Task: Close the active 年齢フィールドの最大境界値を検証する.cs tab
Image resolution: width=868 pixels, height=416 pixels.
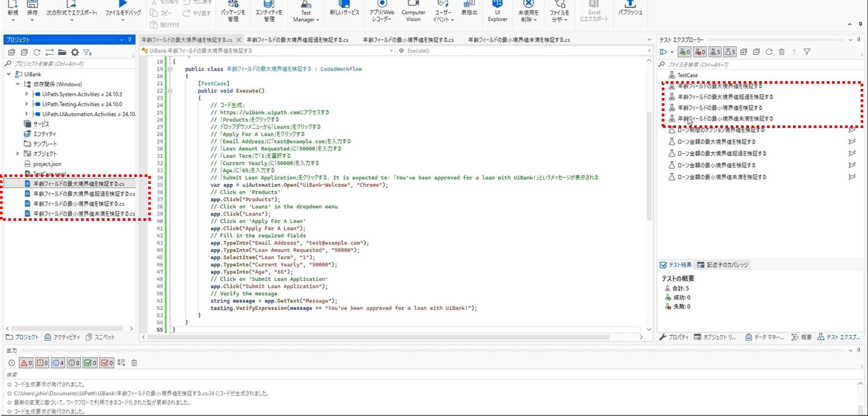Action: (238, 40)
